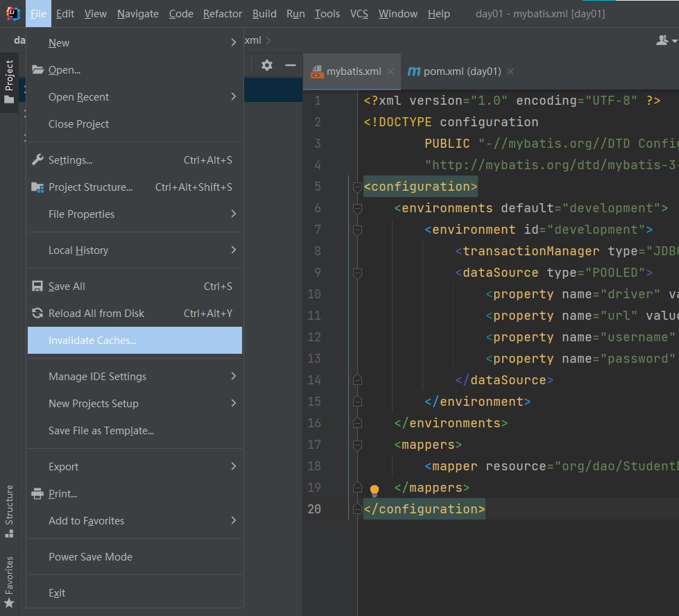Click property name="username" on line 12
Viewport: 679px width, 616px height.
581,337
